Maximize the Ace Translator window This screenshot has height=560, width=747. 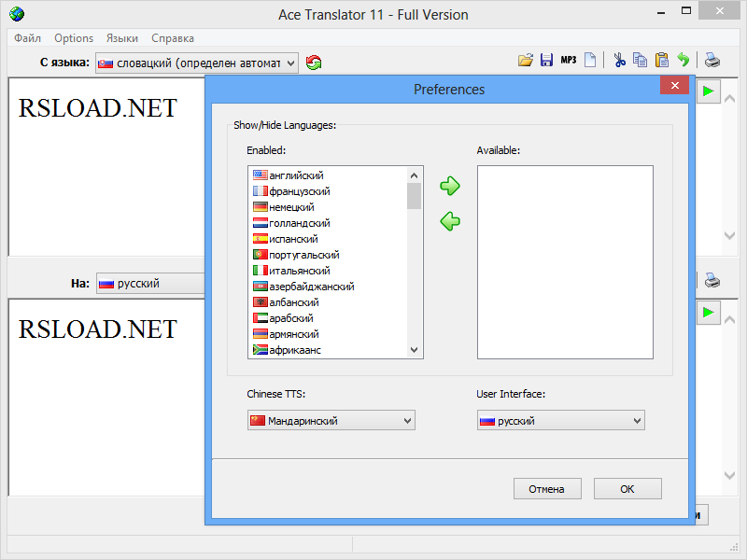(x=686, y=11)
